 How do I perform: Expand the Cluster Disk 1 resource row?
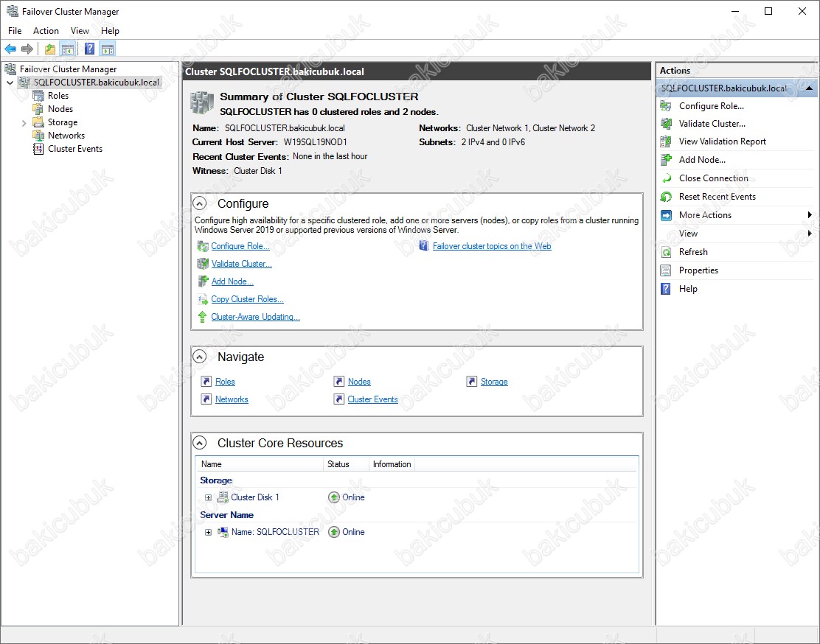coord(208,497)
